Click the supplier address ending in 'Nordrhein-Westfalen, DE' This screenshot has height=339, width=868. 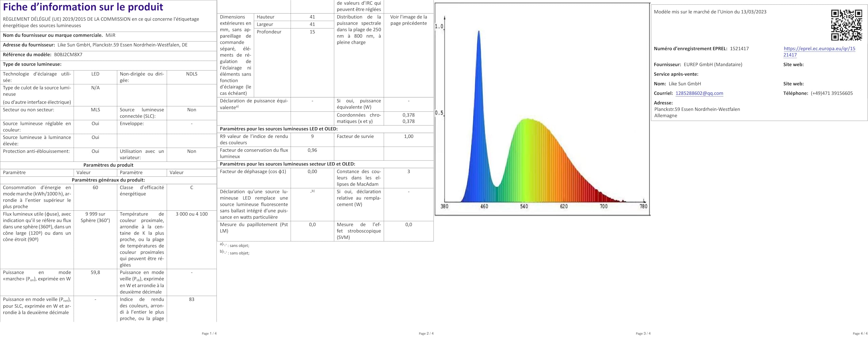[122, 45]
